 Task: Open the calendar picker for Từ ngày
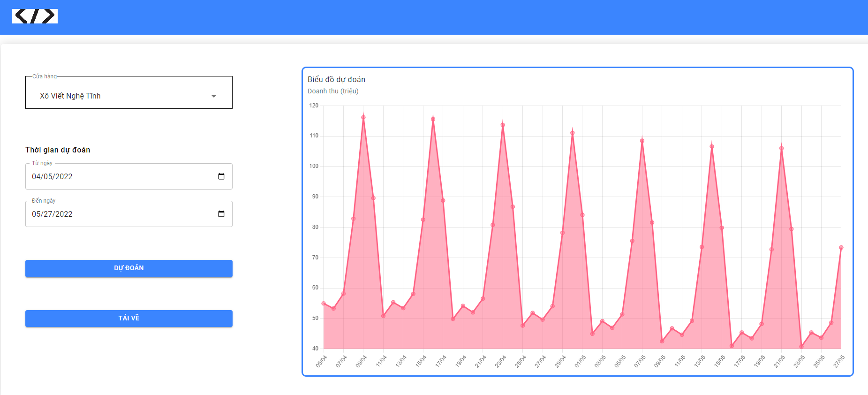(x=221, y=176)
